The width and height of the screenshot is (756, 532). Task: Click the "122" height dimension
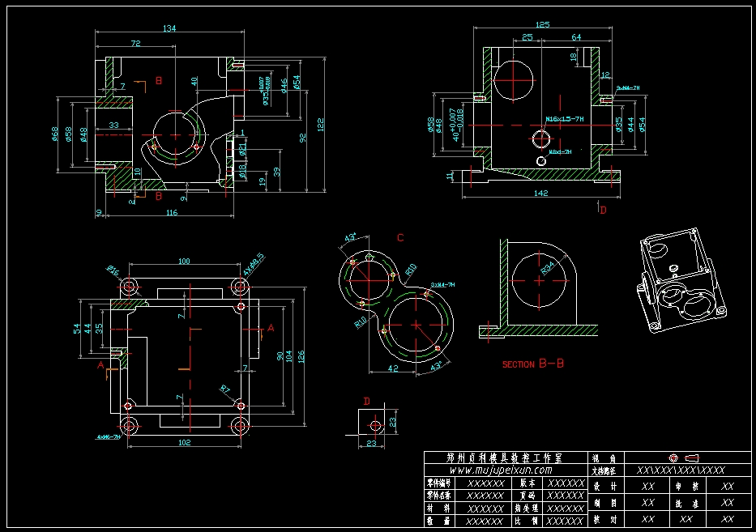coord(321,125)
